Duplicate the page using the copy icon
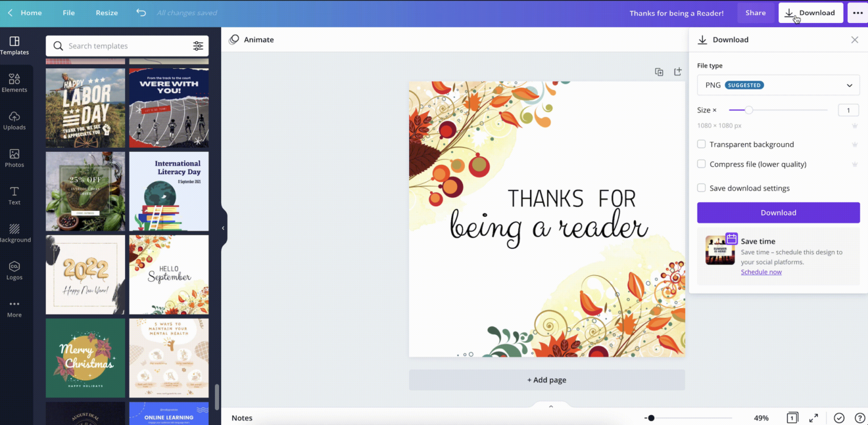Viewport: 868px width, 425px height. tap(659, 72)
